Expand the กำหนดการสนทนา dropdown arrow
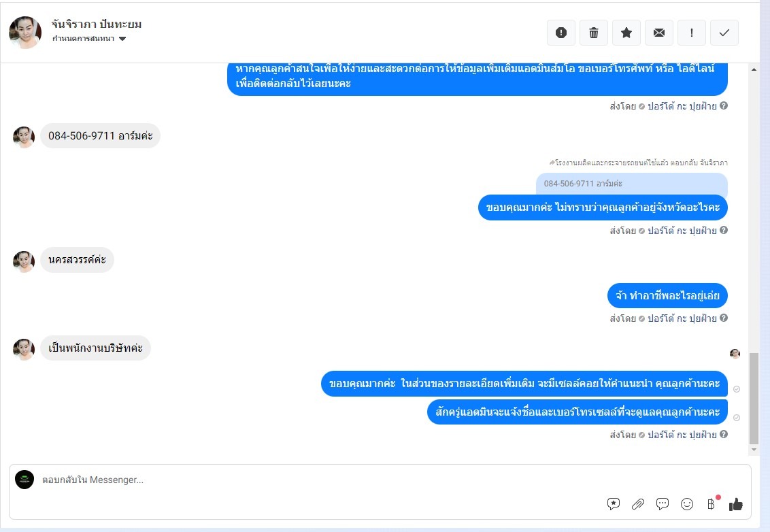 (122, 39)
